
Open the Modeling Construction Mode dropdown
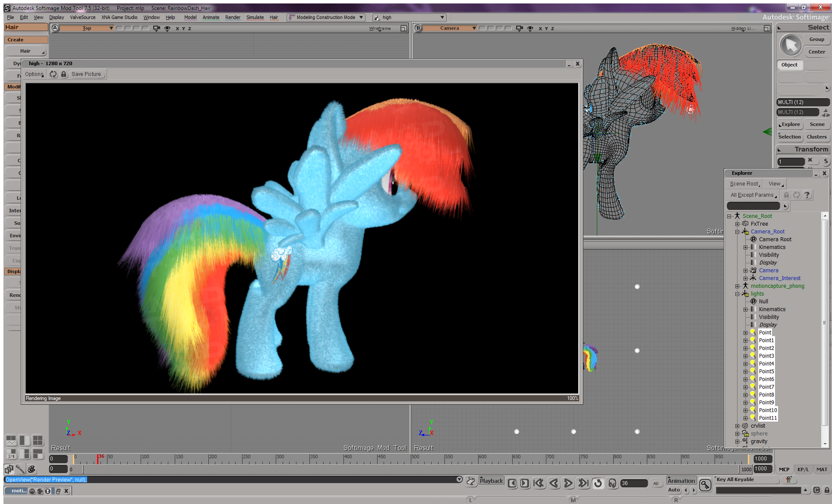[x=326, y=17]
